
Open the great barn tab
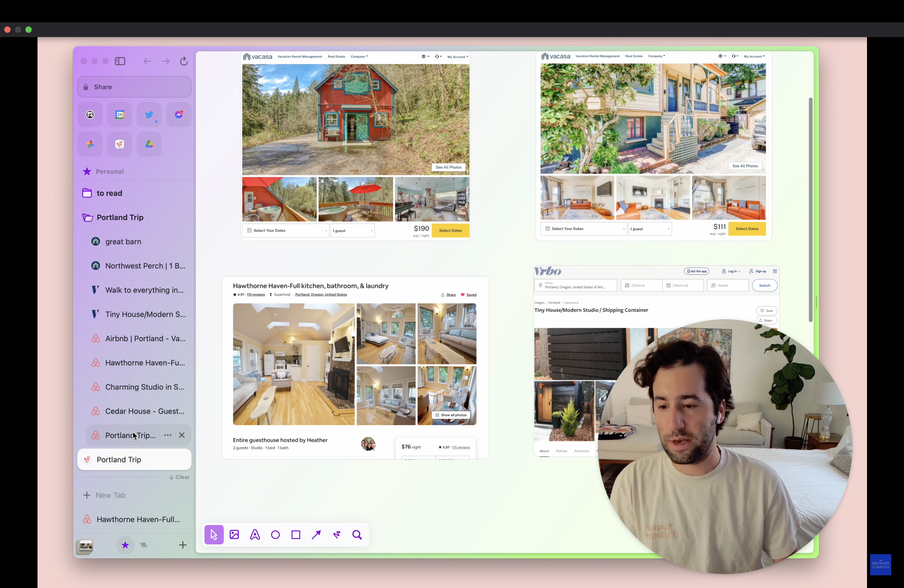[x=123, y=242]
